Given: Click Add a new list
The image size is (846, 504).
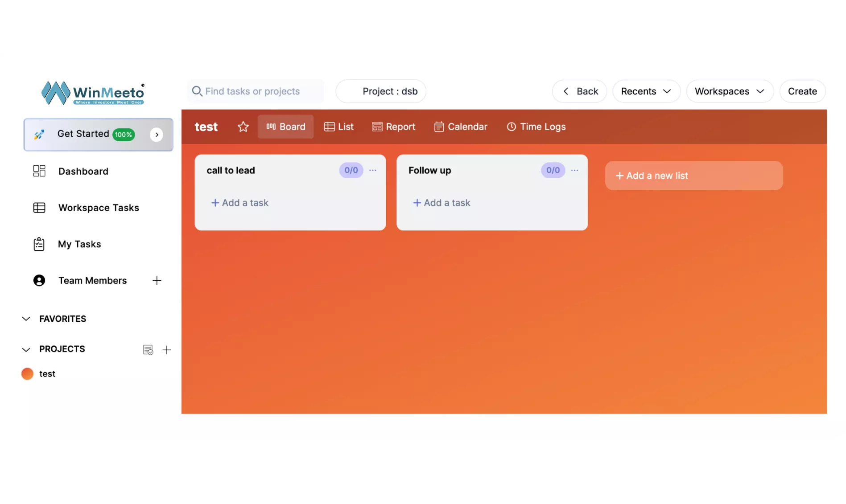Looking at the screenshot, I should 693,176.
